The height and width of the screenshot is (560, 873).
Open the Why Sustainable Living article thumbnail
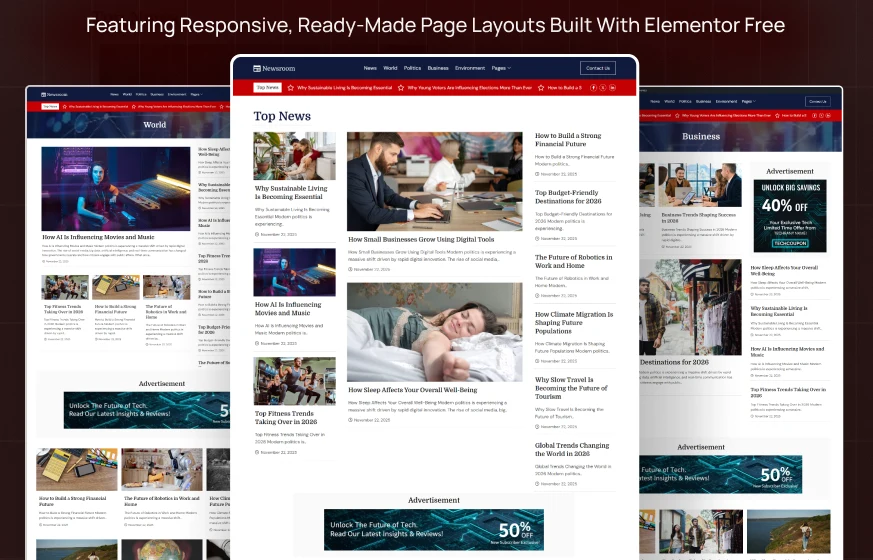[x=295, y=156]
